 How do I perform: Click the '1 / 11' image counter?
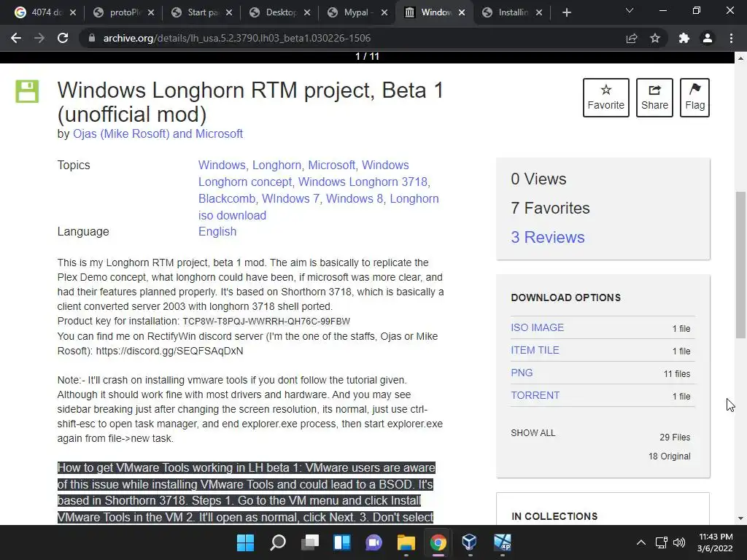[x=367, y=56]
